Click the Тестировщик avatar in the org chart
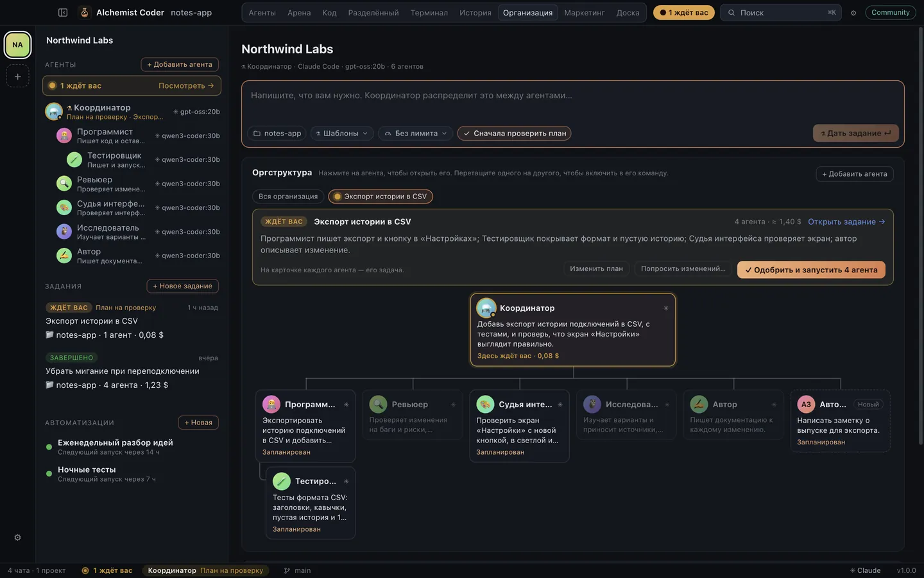Screen dimensions: 924x578 click(x=282, y=481)
